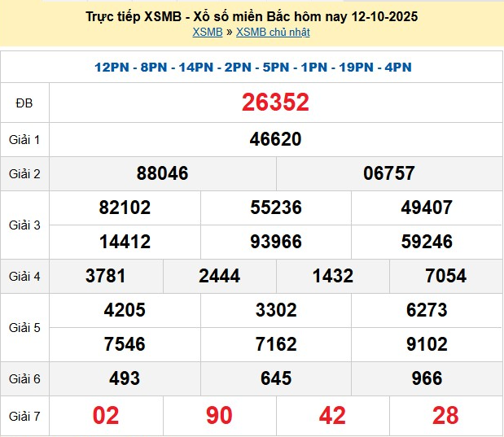Open the XSMB chủ nhật link
504x437 pixels.
(x=273, y=33)
